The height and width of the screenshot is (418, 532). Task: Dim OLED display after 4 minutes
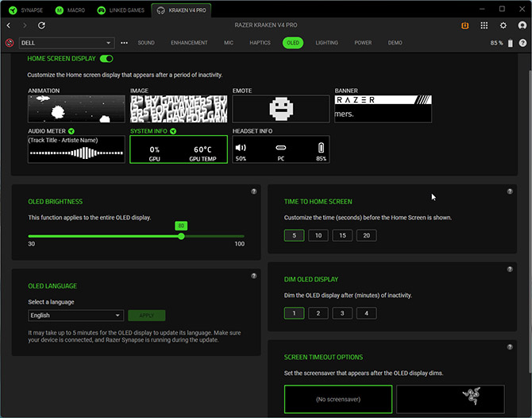click(x=366, y=313)
